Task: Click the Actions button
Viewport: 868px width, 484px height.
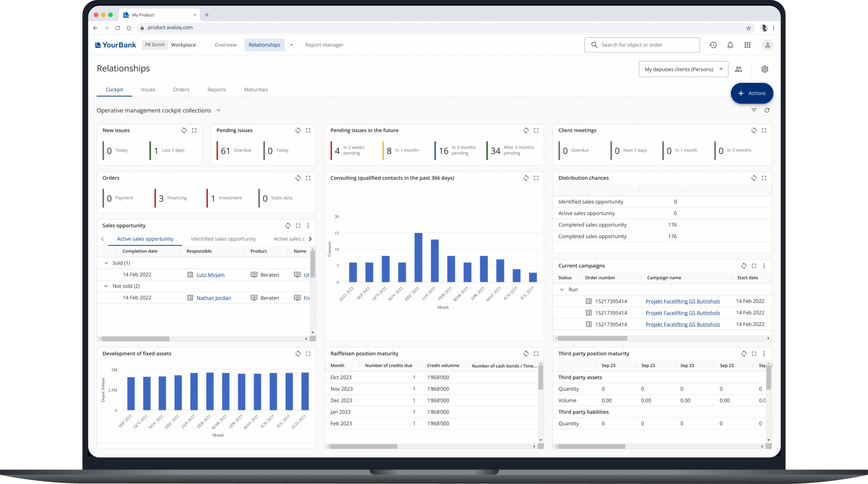Action: pos(751,93)
